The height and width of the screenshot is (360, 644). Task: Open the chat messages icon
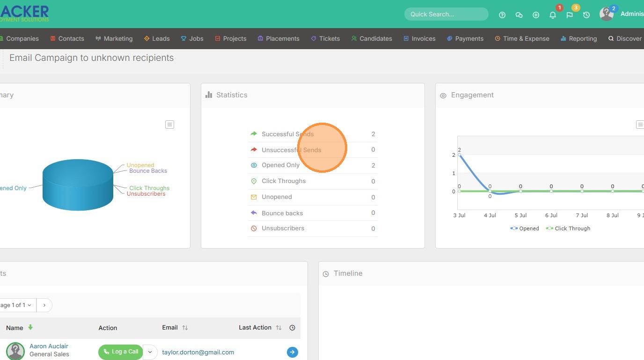pyautogui.click(x=519, y=15)
